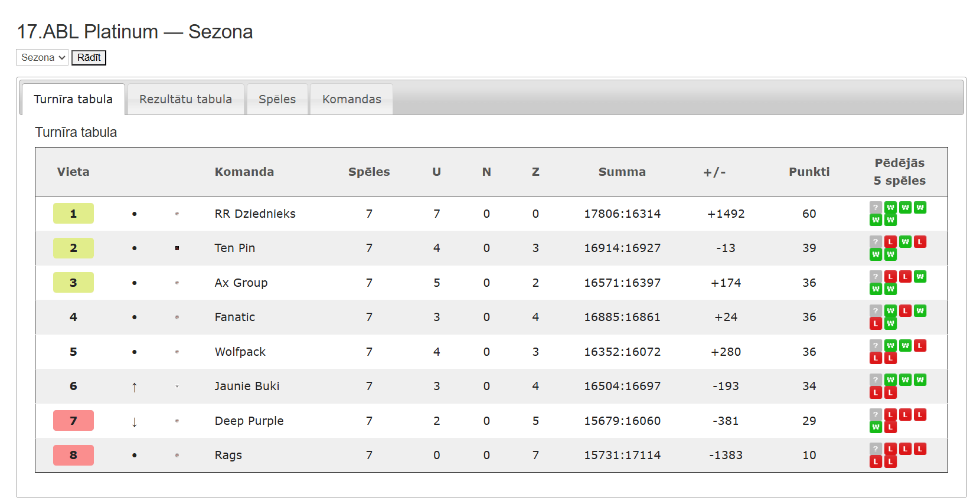Click the Rādīt button
The height and width of the screenshot is (501, 980).
click(89, 57)
